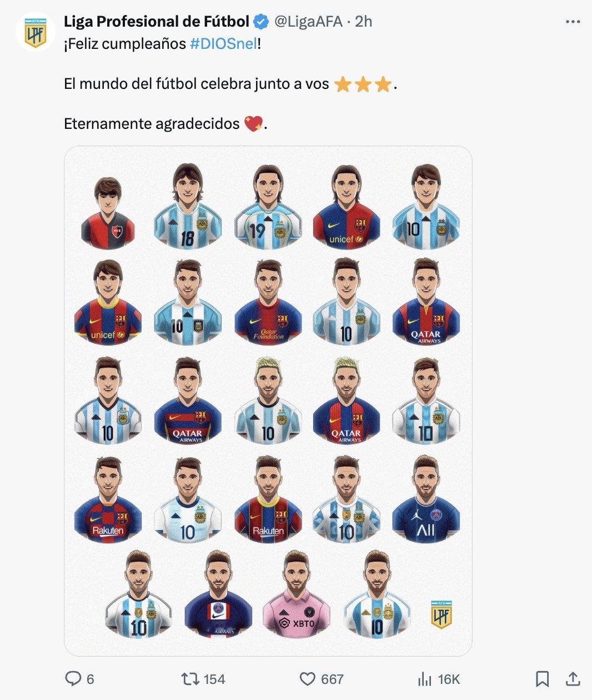This screenshot has height=700, width=592.
Task: Click the repost icon
Action: pos(190,678)
